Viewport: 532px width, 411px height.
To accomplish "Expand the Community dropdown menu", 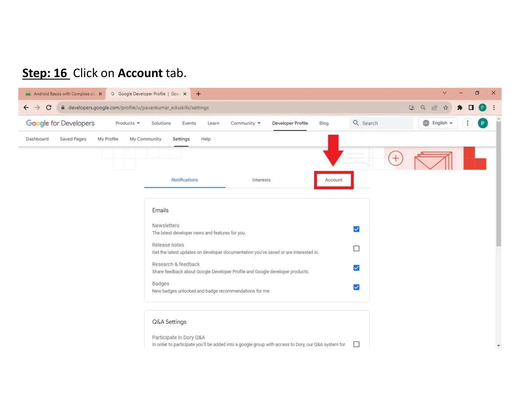I will point(245,123).
